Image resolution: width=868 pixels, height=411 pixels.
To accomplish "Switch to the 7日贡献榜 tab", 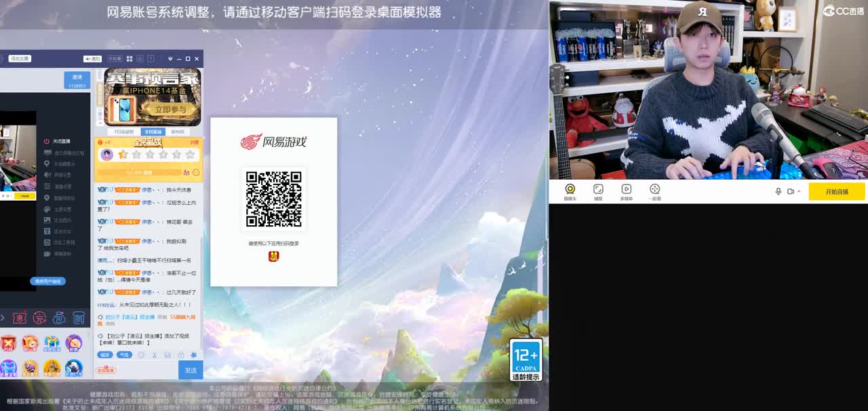I will (x=123, y=132).
